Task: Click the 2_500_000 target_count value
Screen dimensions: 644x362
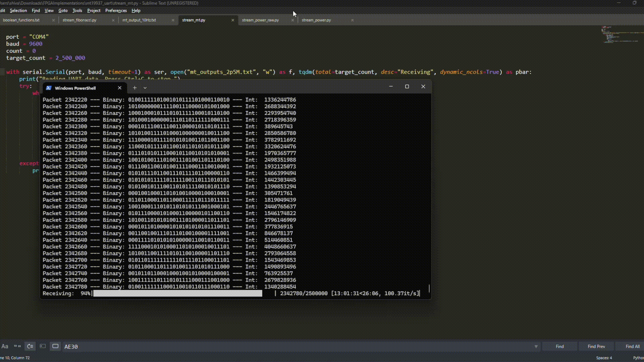Action: tap(70, 58)
